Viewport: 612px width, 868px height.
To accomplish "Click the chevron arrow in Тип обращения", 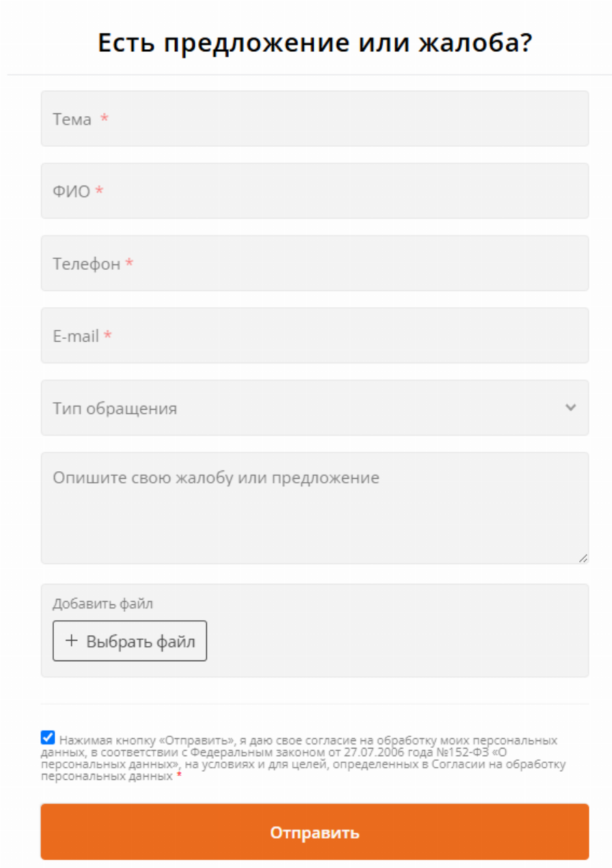I will click(571, 408).
